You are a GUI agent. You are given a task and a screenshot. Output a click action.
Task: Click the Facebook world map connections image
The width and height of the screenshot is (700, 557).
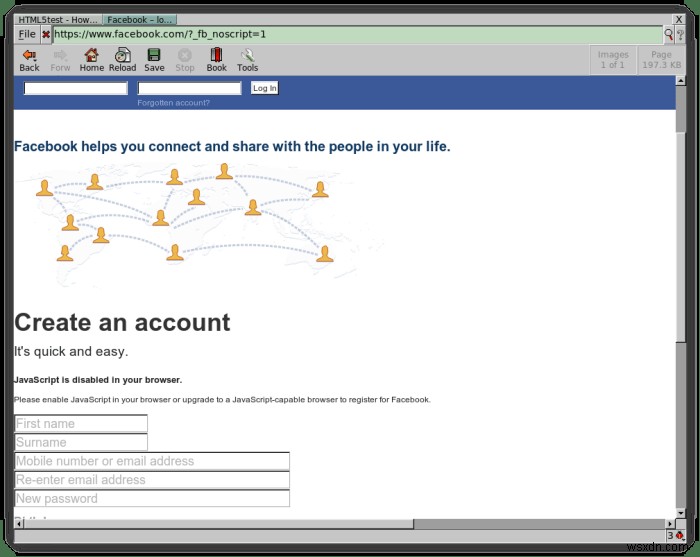[199, 223]
